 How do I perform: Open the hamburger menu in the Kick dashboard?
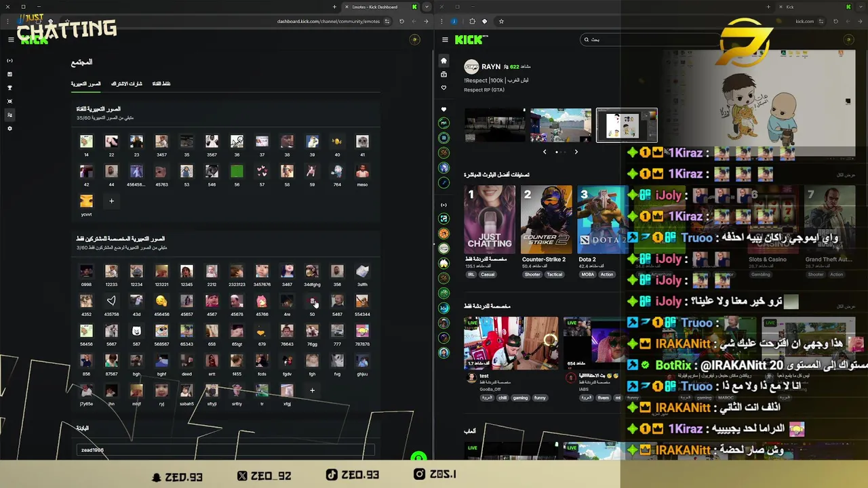(11, 39)
